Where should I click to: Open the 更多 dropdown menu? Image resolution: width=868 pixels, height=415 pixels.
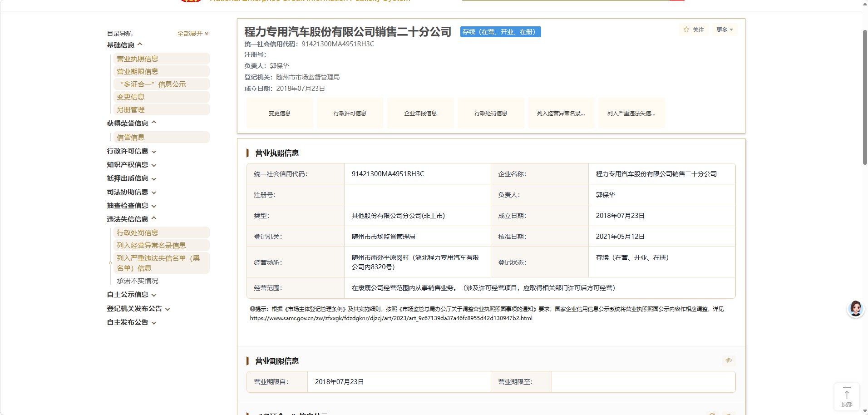pos(725,30)
